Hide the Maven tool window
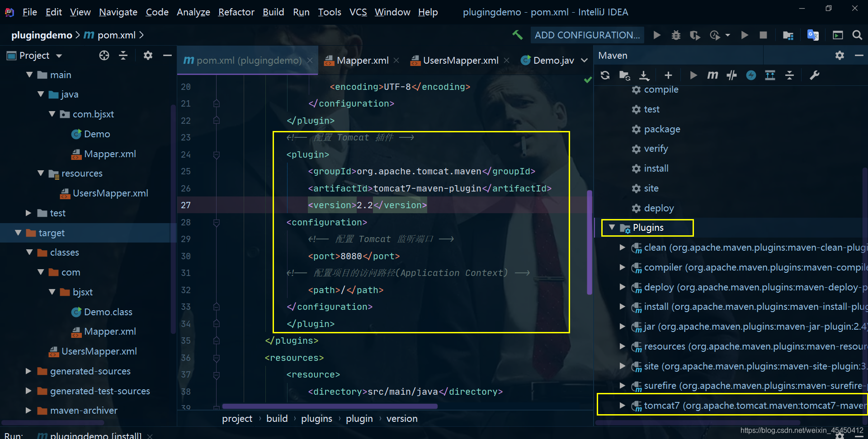 [859, 55]
